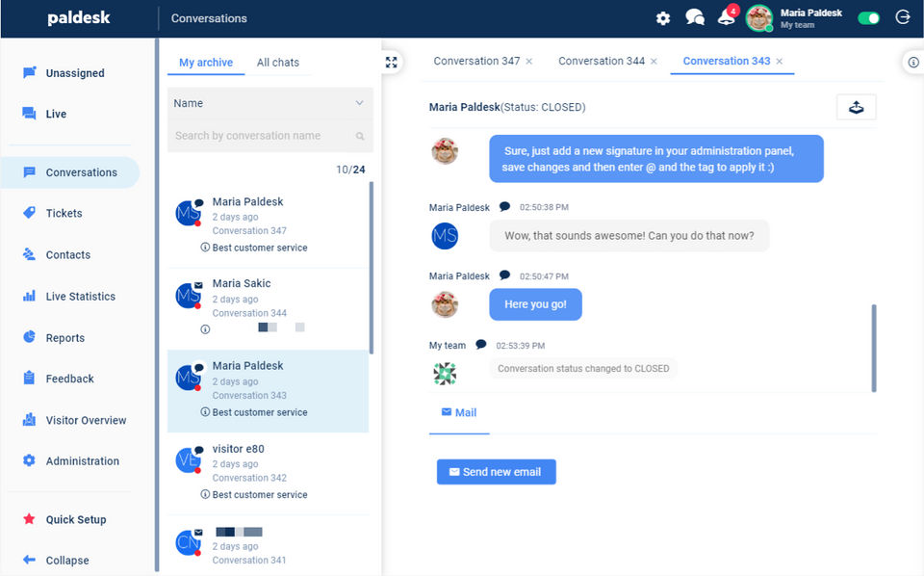This screenshot has height=576, width=924.
Task: Open the Conversation 341 entry in the list
Action: [x=269, y=545]
